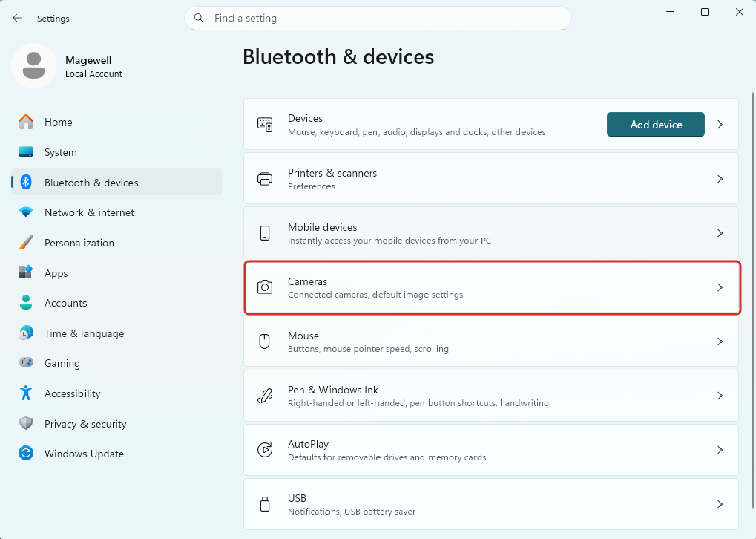The width and height of the screenshot is (756, 539).
Task: Go to Network & internet settings
Action: 89,212
